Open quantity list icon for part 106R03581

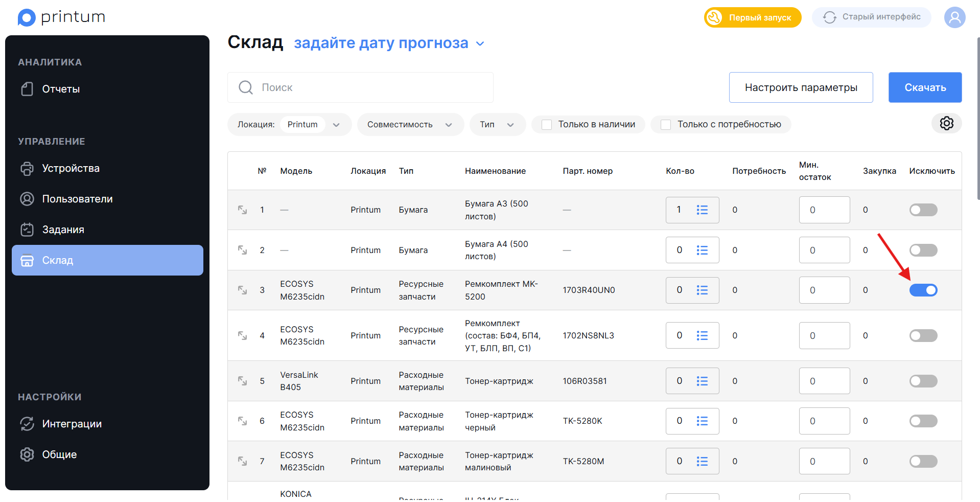702,381
